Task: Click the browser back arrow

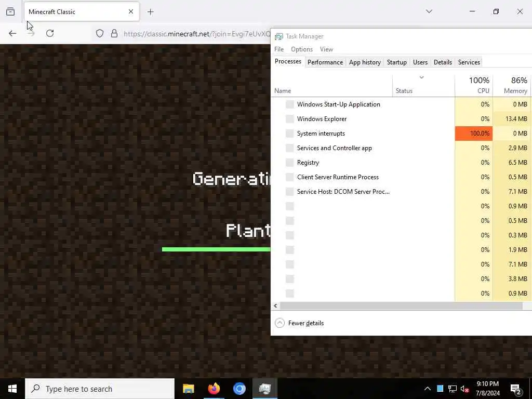Action: 12,33
